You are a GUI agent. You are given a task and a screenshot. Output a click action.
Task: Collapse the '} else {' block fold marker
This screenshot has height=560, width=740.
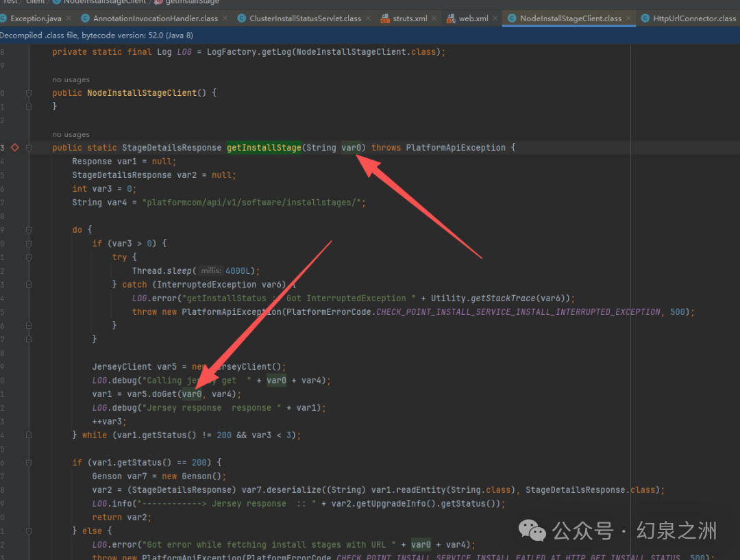coord(29,531)
